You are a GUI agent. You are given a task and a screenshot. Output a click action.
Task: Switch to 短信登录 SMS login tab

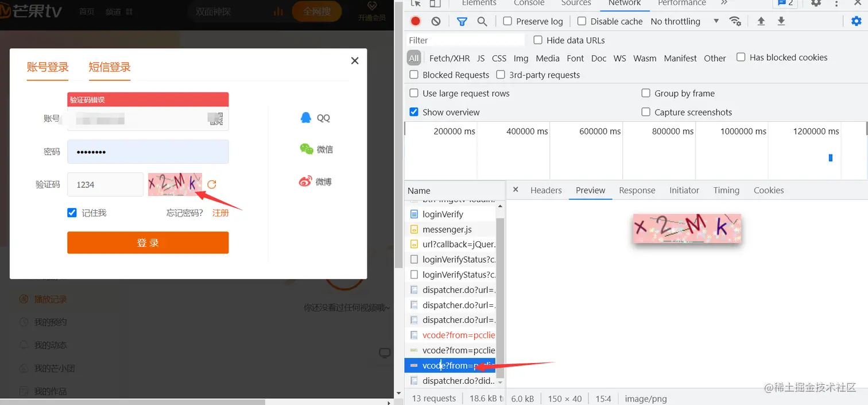(110, 67)
